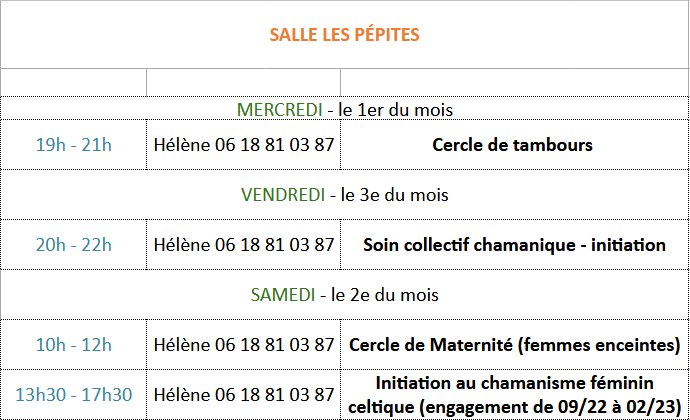
Task: Click the empty cell above the time column
Action: coord(73,82)
